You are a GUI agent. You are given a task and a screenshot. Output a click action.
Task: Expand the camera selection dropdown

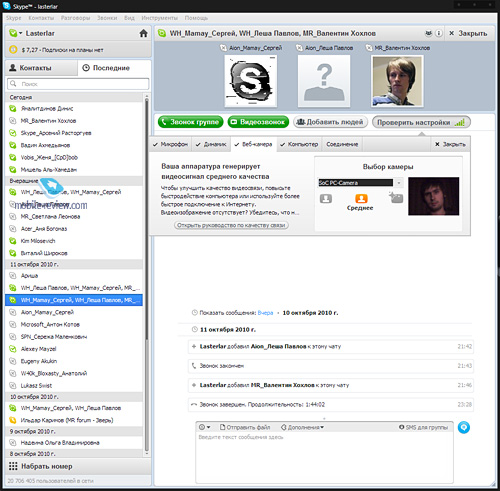[x=398, y=183]
